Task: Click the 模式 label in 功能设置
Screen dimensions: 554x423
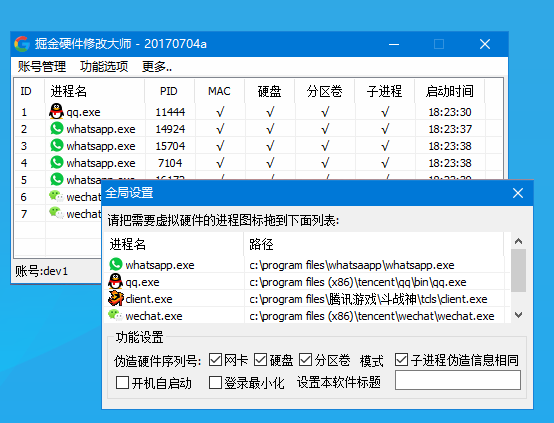Action: 371,361
